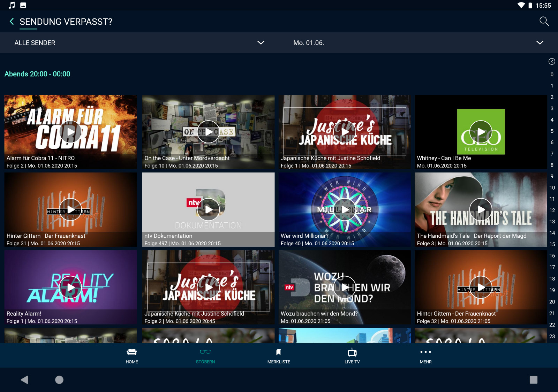This screenshot has width=558, height=392.
Task: Select 'Mo. 01.06.2020 21:05' under Wozu brauchen
Action: coord(306,321)
